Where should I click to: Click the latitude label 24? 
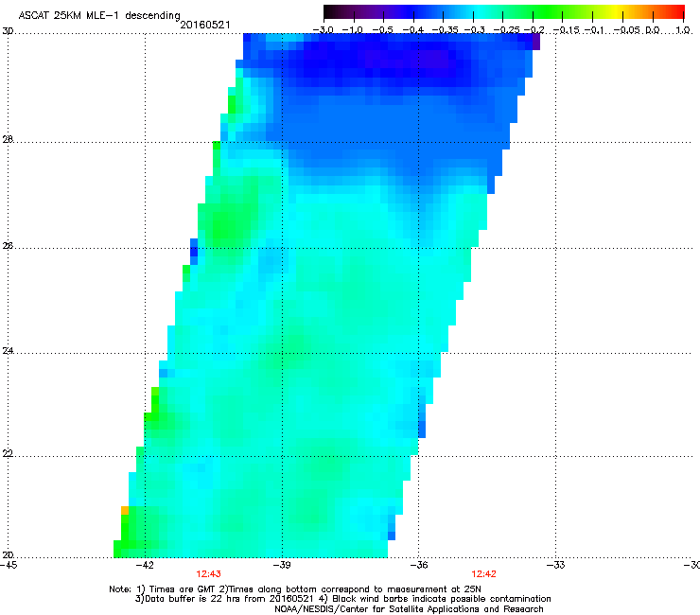[8, 351]
